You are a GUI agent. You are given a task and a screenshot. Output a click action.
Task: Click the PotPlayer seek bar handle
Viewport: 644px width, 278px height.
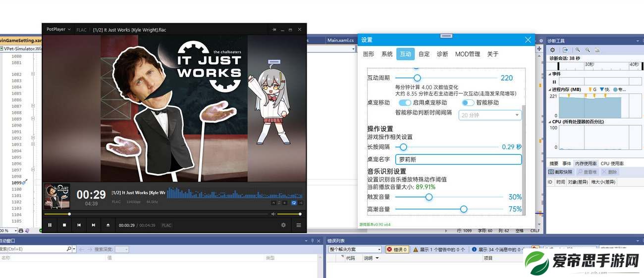[69, 214]
